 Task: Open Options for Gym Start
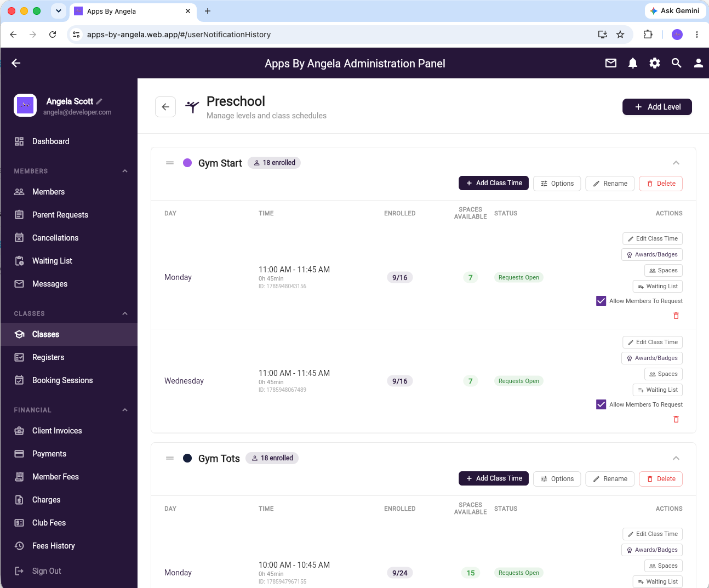(x=557, y=184)
